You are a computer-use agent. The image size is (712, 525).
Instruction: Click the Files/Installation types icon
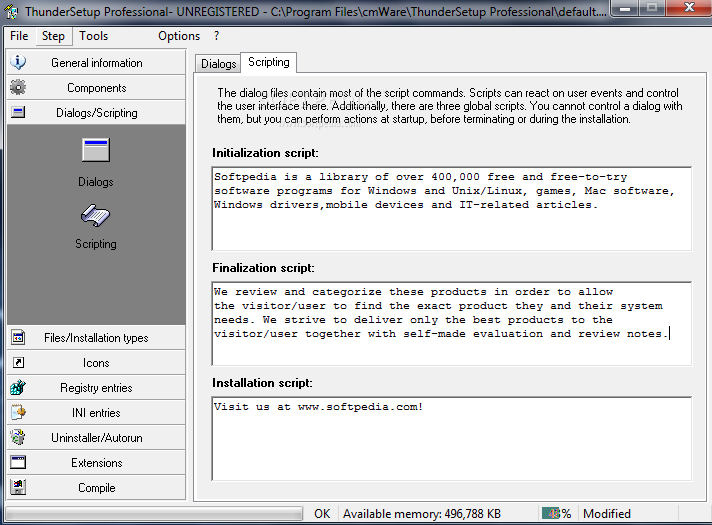[18, 337]
